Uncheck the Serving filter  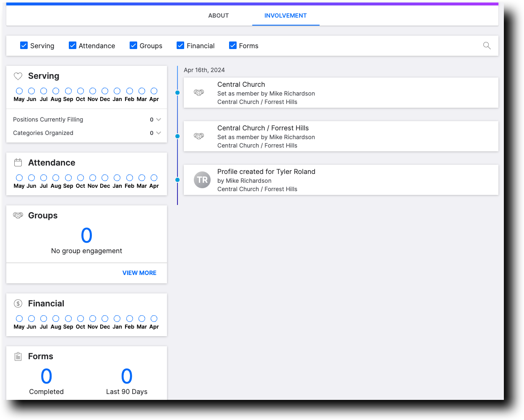[x=24, y=45]
